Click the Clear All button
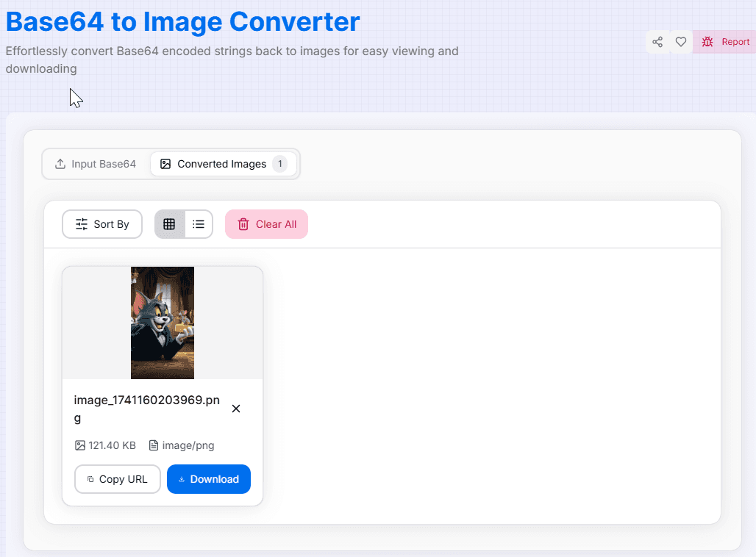The height and width of the screenshot is (557, 756). click(x=266, y=224)
